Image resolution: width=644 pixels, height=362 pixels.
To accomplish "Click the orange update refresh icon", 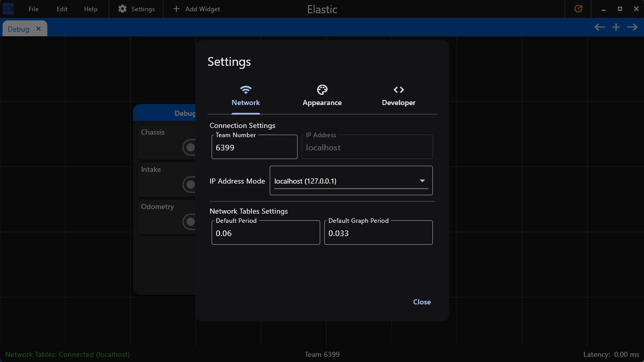I will tap(578, 9).
